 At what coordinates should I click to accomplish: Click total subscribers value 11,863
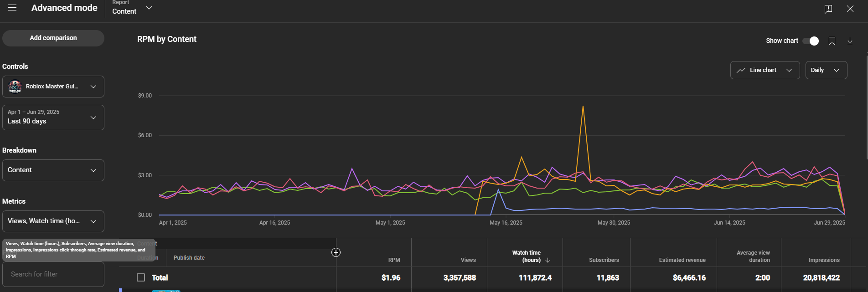coord(608,278)
